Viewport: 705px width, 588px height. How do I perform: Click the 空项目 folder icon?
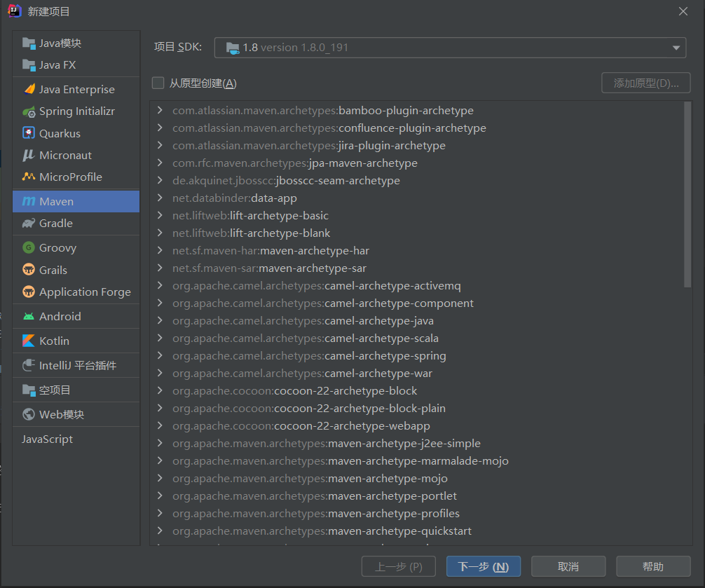click(29, 390)
